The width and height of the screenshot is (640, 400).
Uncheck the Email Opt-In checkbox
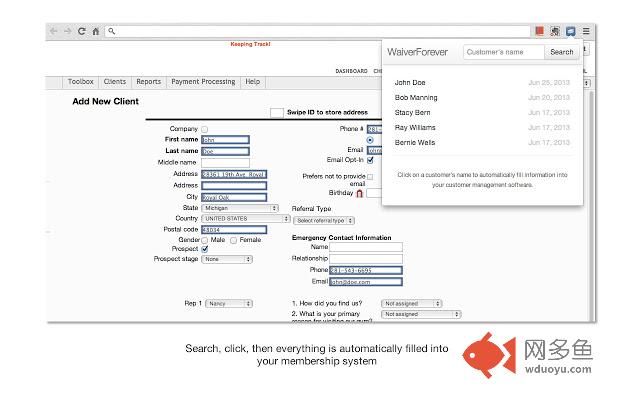point(370,160)
